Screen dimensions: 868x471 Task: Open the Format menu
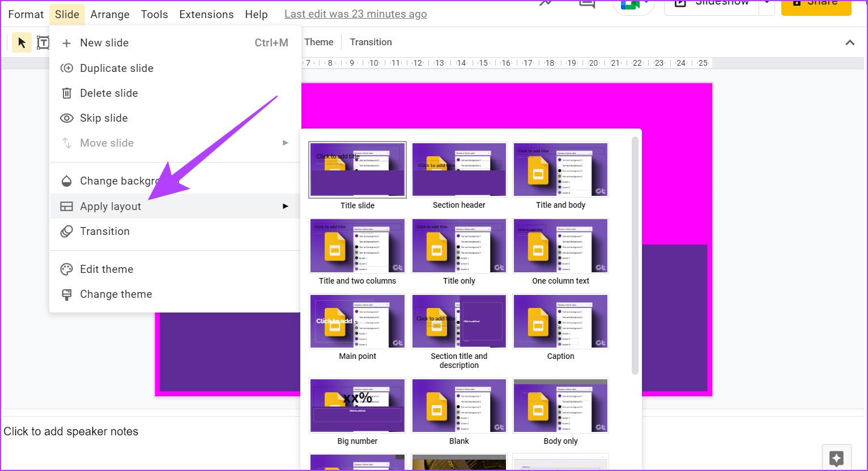click(x=25, y=14)
